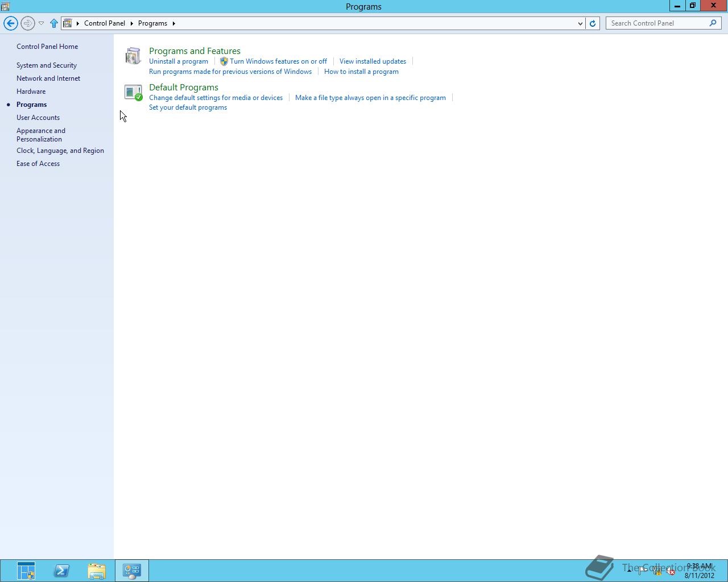
Task: Refresh the Programs page
Action: coord(593,23)
